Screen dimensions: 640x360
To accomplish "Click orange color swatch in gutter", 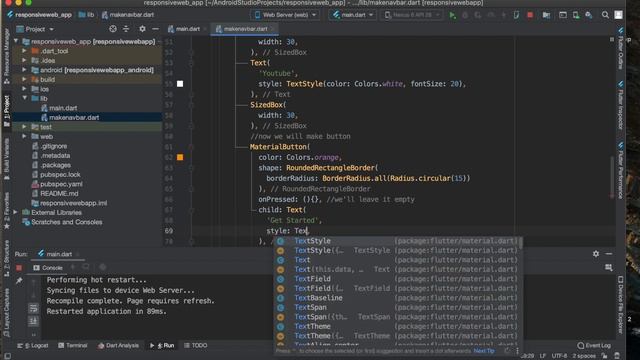I will pyautogui.click(x=180, y=158).
